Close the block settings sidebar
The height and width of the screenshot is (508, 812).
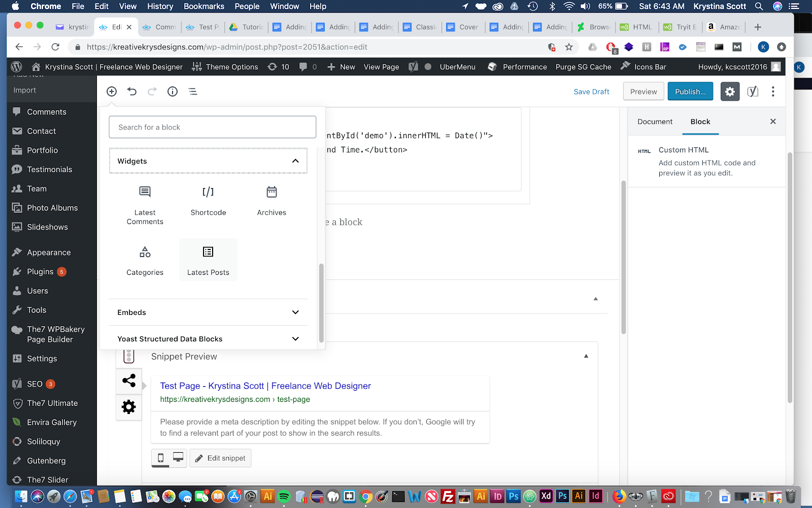coord(773,121)
